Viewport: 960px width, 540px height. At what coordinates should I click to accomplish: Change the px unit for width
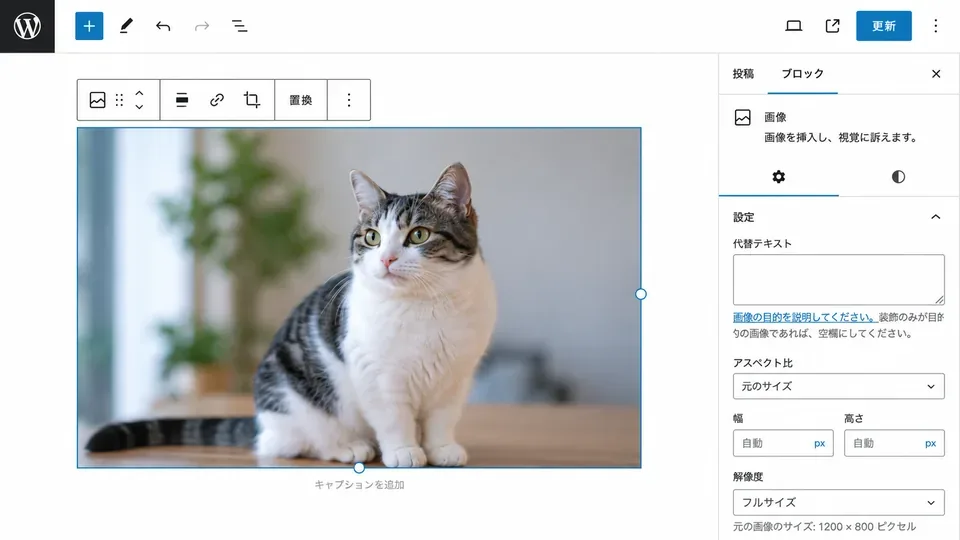[x=820, y=443]
